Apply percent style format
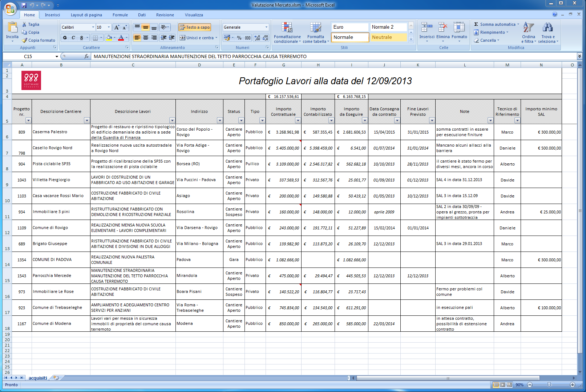 (239, 38)
